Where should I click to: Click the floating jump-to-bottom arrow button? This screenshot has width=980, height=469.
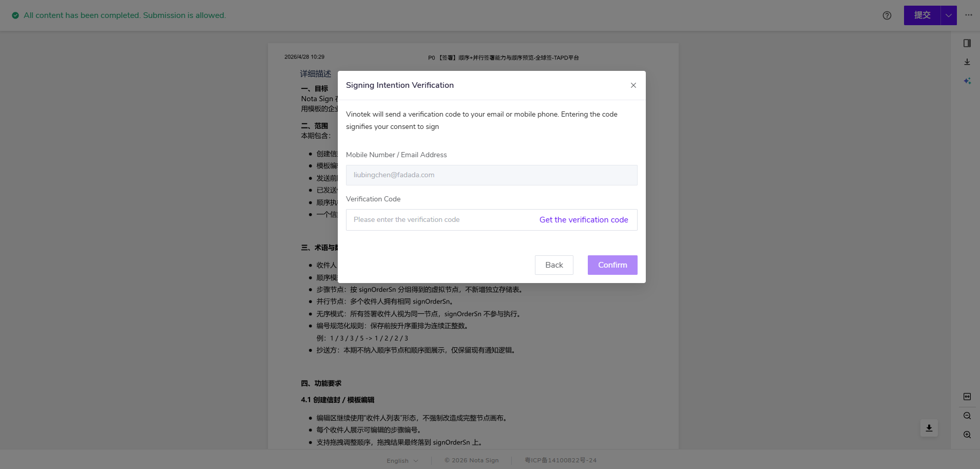[929, 428]
